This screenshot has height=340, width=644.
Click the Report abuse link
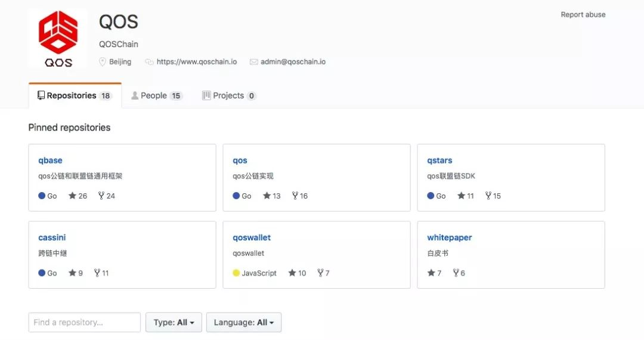point(583,15)
